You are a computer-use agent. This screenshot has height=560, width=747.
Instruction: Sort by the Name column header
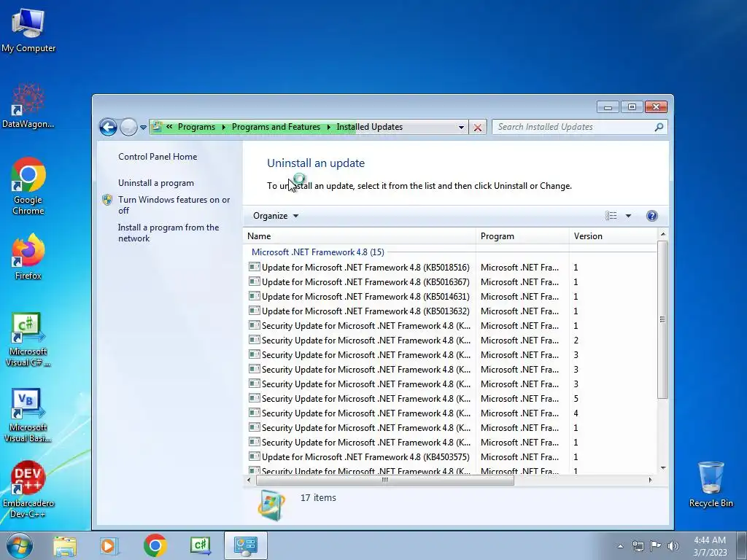(x=360, y=236)
